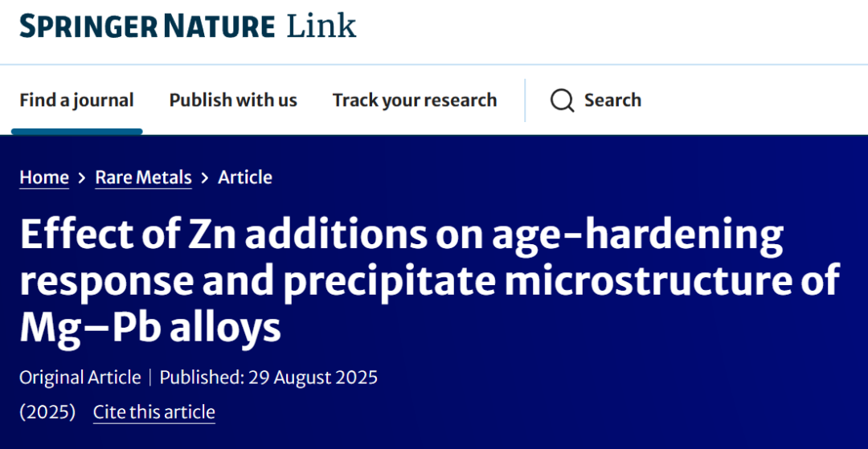
Task: Click the word Link in the header logo
Action: click(x=321, y=27)
